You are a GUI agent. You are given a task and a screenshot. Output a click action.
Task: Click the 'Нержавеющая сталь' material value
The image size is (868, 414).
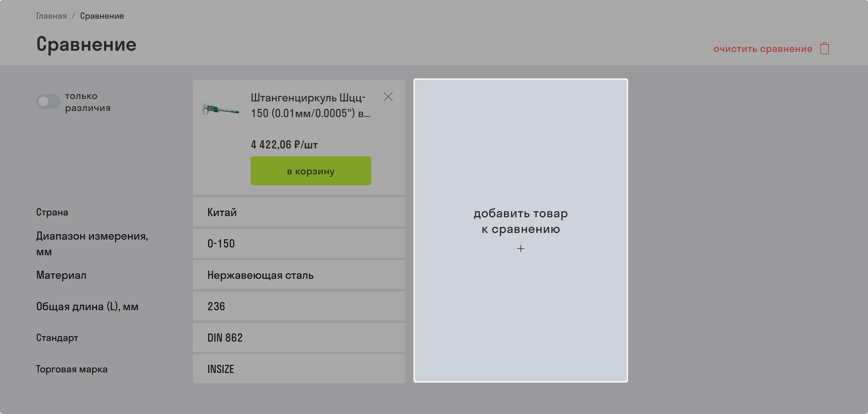click(x=299, y=275)
